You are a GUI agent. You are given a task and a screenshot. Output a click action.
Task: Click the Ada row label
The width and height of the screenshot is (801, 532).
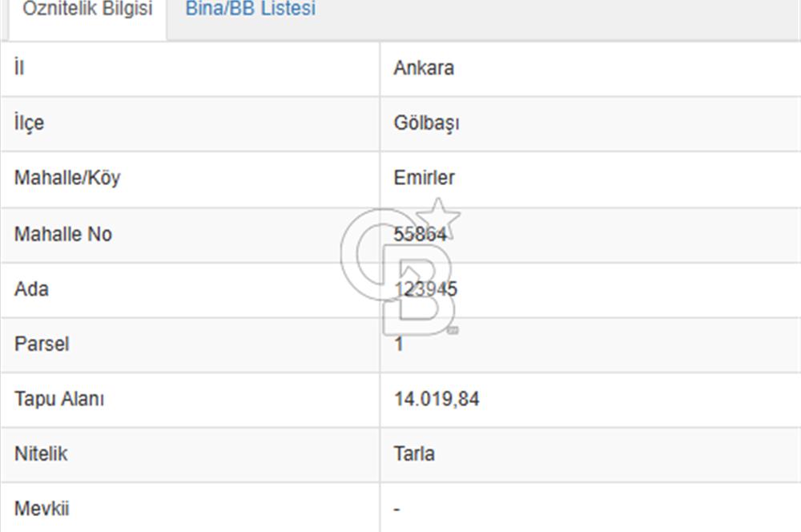tap(31, 289)
